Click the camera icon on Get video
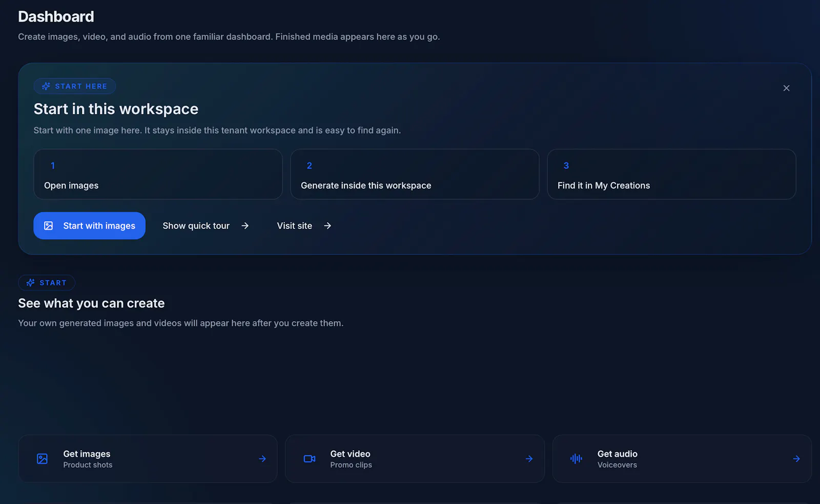Screen dimensions: 820x504 click(310, 459)
